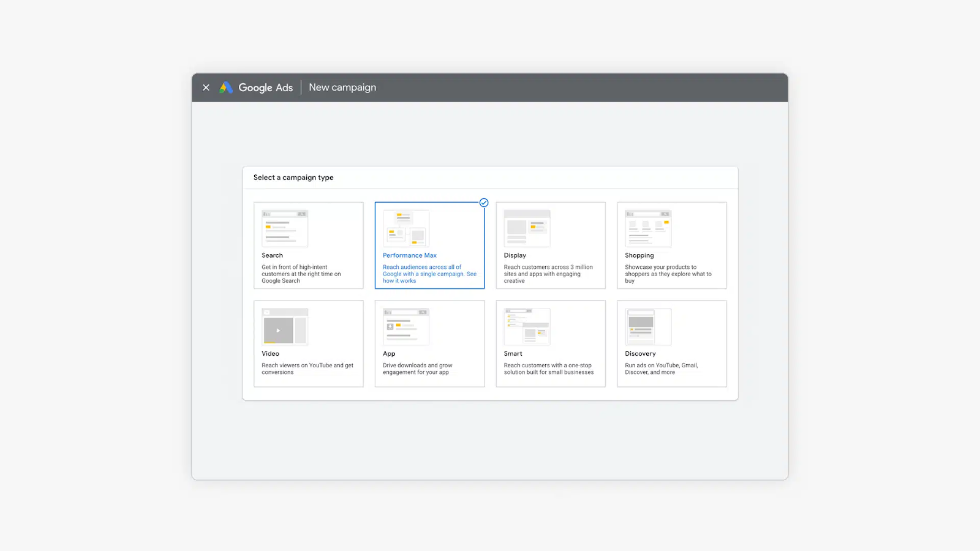
Task: Select the Search campaign title
Action: coord(272,255)
